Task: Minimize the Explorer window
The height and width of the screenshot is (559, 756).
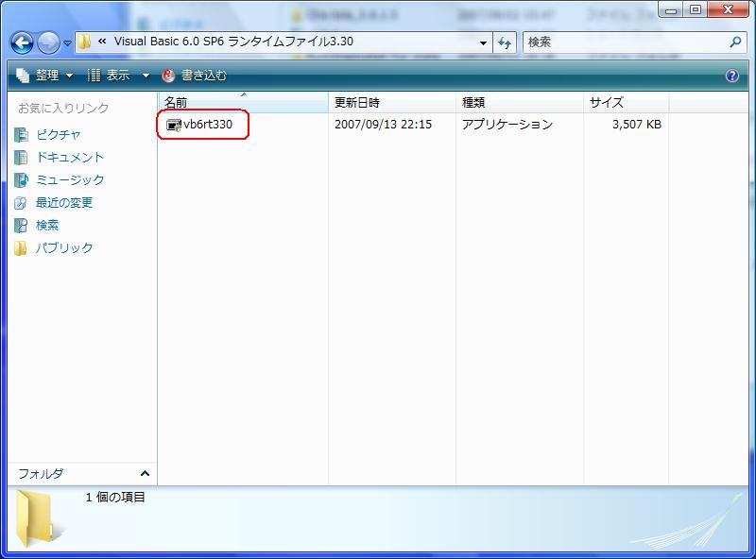Action: pos(671,10)
